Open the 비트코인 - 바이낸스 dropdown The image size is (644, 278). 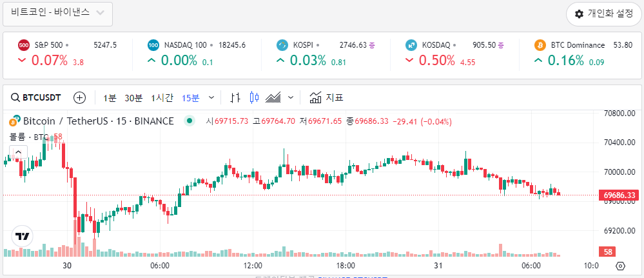point(58,13)
